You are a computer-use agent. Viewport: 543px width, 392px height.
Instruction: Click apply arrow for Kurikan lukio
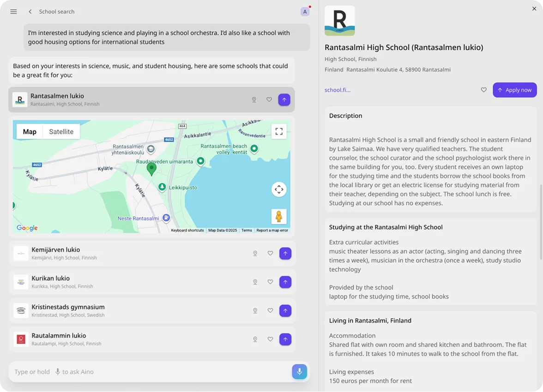click(285, 282)
